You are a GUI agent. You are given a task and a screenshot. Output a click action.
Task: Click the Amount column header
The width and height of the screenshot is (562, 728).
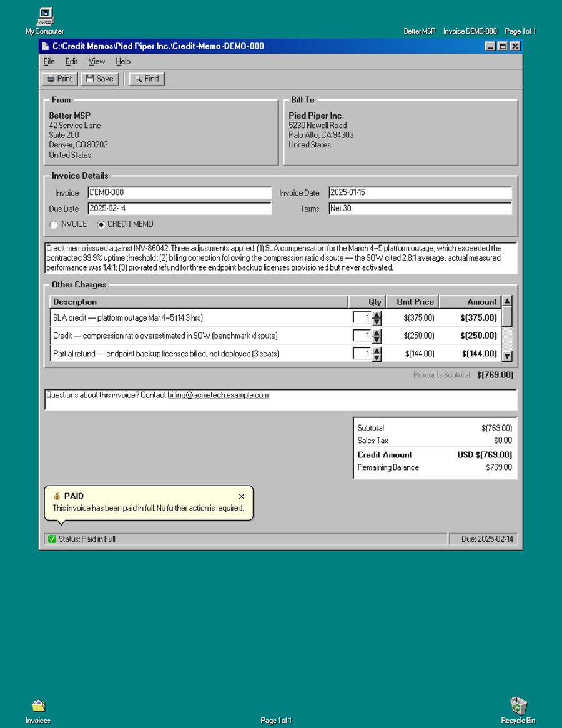coord(470,302)
